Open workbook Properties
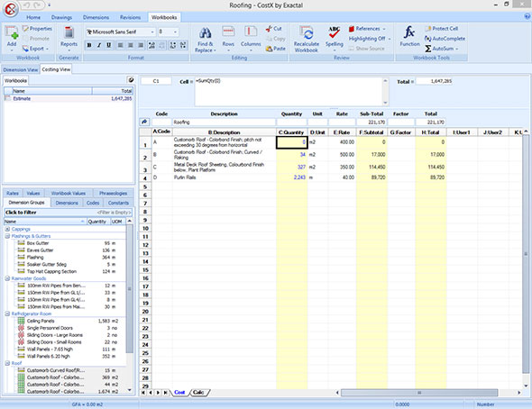532x409 pixels. 37,29
